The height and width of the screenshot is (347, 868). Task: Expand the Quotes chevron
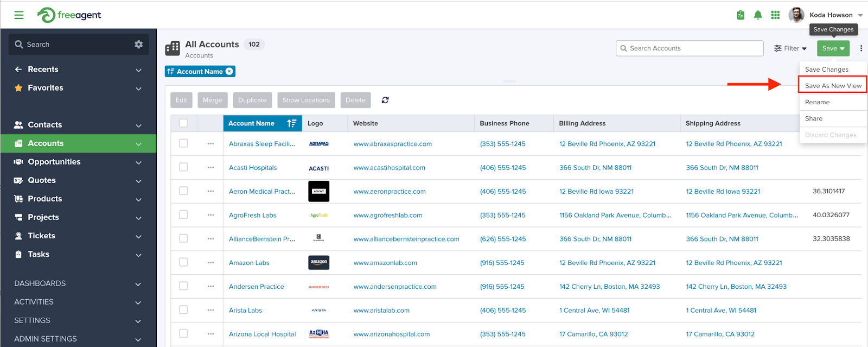[x=138, y=181]
